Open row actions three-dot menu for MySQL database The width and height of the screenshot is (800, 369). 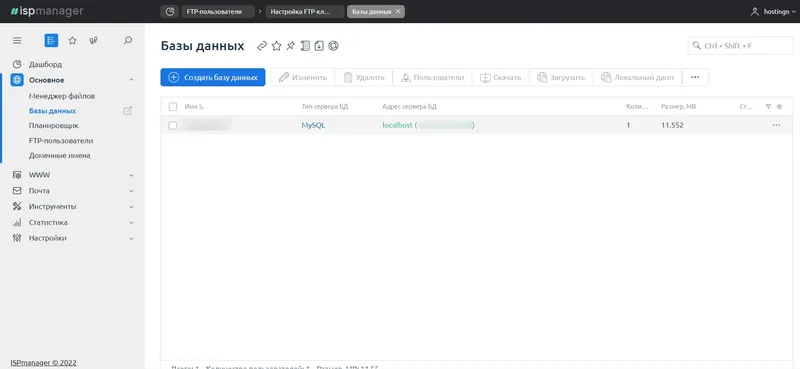point(777,125)
